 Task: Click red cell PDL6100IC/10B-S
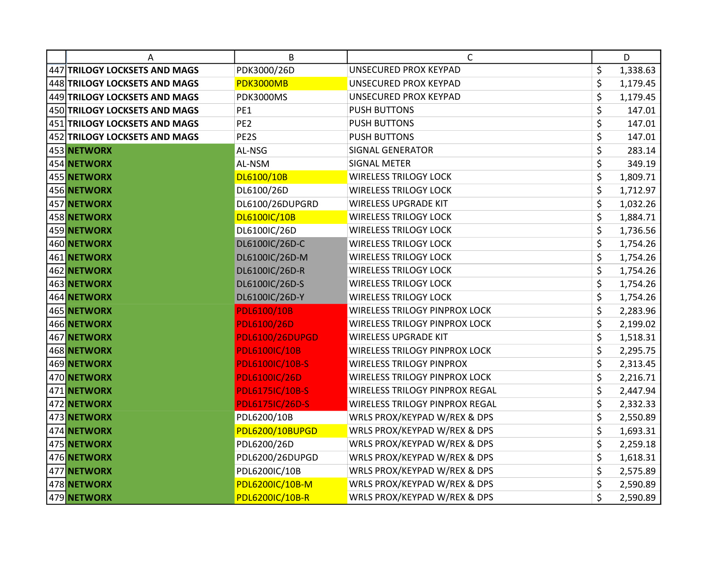(x=291, y=364)
